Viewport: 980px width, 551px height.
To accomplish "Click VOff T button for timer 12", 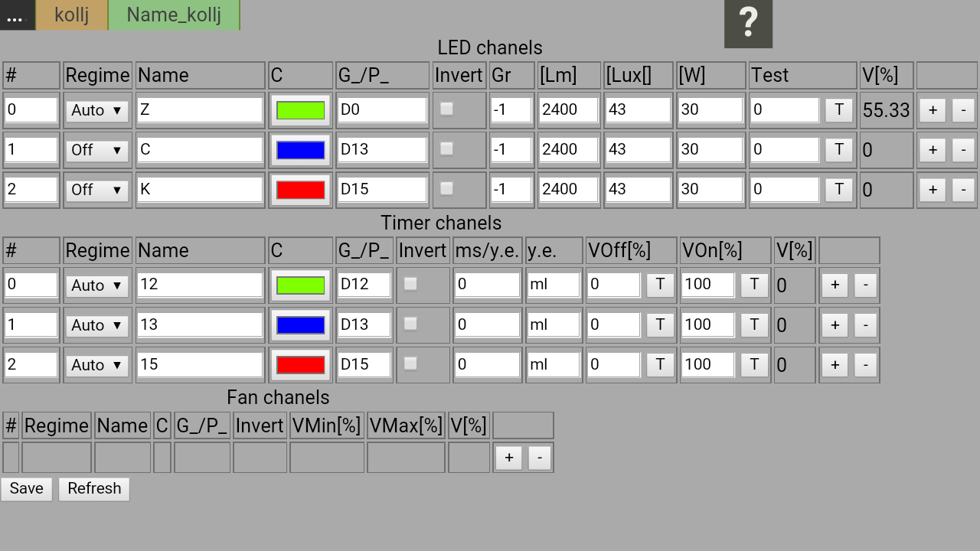I will click(660, 285).
